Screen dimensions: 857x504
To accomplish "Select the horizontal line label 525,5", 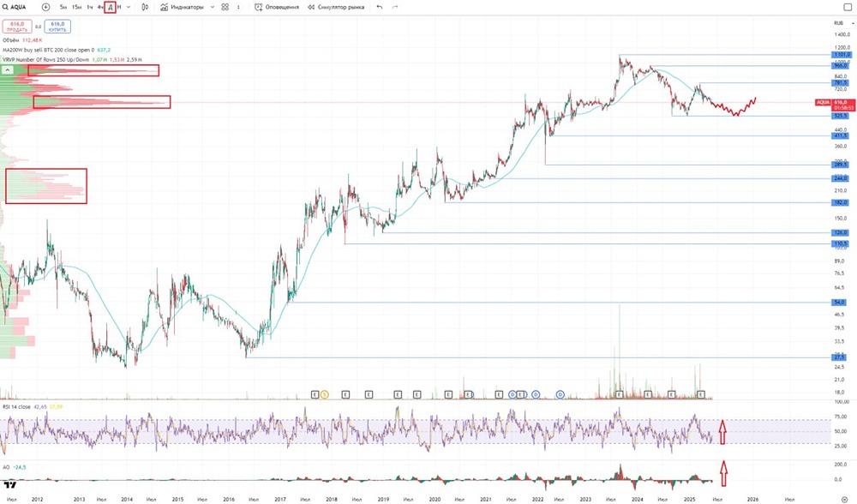I will (x=841, y=116).
